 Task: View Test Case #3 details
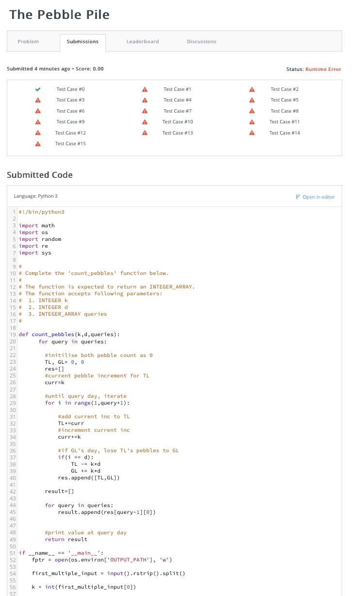pos(70,100)
